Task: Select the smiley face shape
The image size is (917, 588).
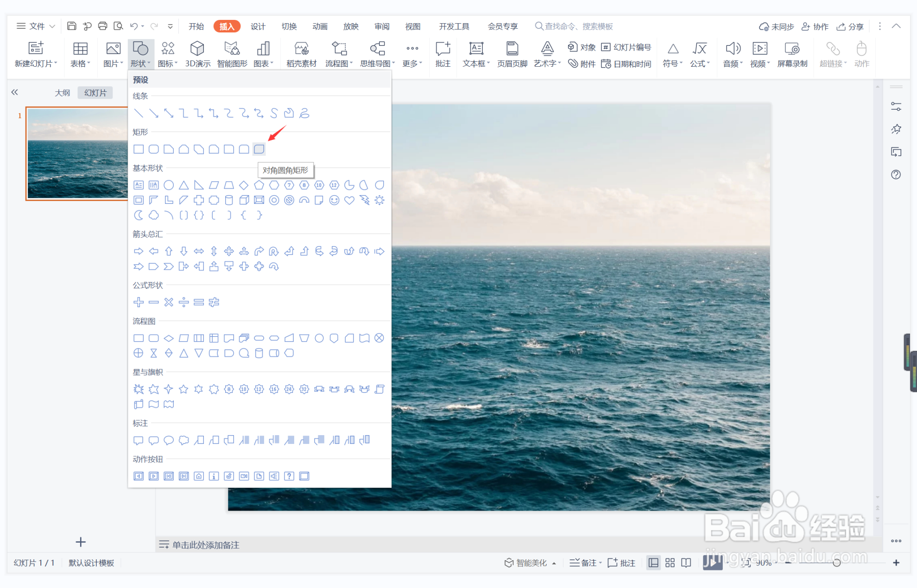Action: coord(334,200)
